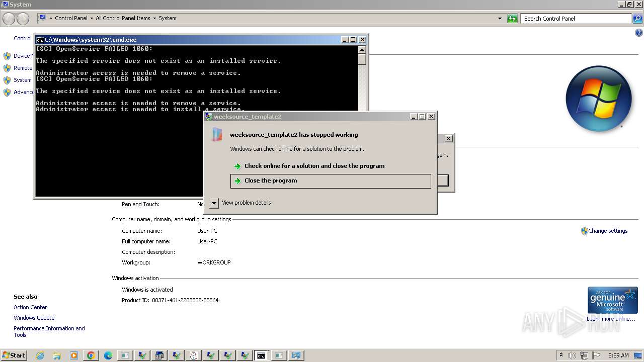This screenshot has width=644, height=362.
Task: Switch to cmd.exe via its taskbar button
Action: [x=261, y=355]
